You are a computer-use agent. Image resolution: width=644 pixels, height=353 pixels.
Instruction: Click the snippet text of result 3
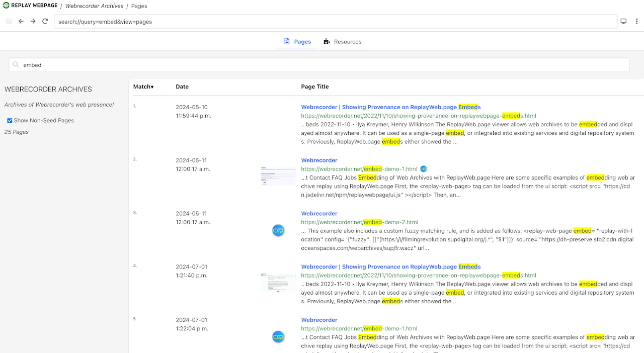(x=467, y=239)
